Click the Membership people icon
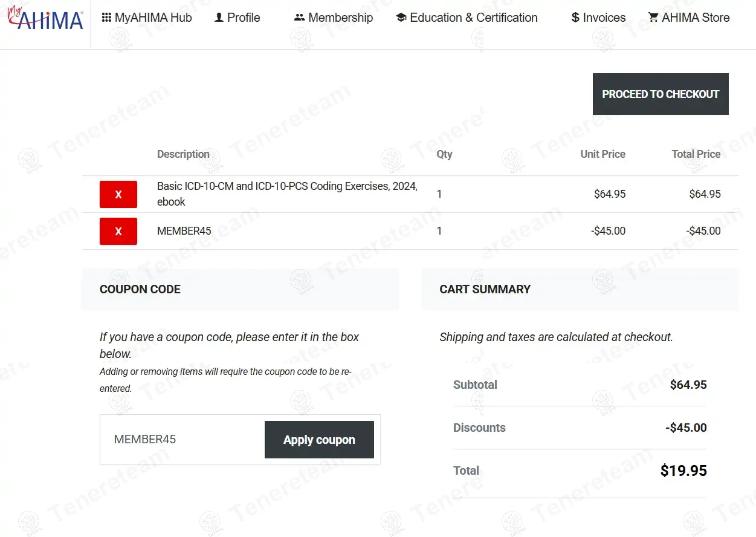756x537 pixels. point(299,18)
